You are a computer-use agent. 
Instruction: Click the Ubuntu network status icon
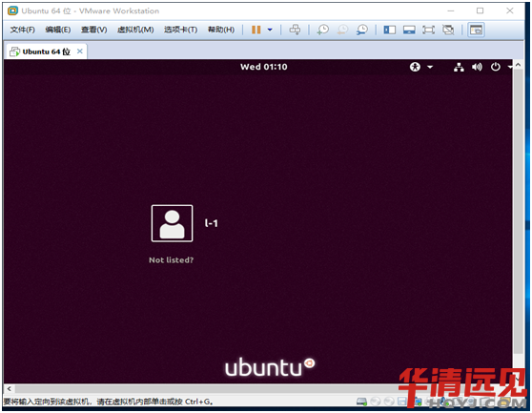(459, 67)
